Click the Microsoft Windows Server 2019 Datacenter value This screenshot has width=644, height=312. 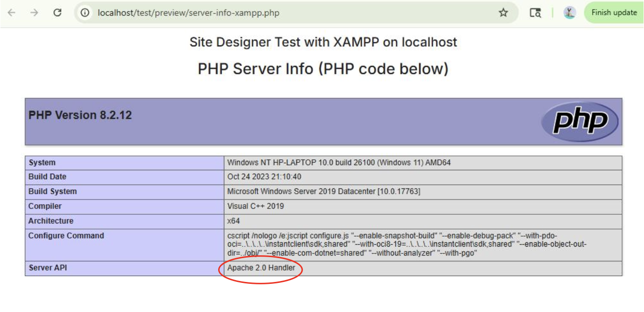(x=323, y=192)
